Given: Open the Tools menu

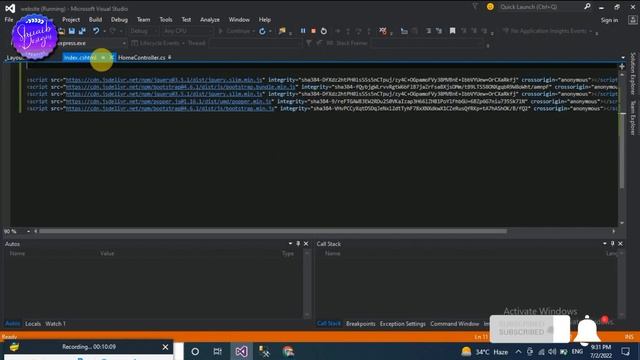Looking at the screenshot, I should pyautogui.click(x=166, y=20).
